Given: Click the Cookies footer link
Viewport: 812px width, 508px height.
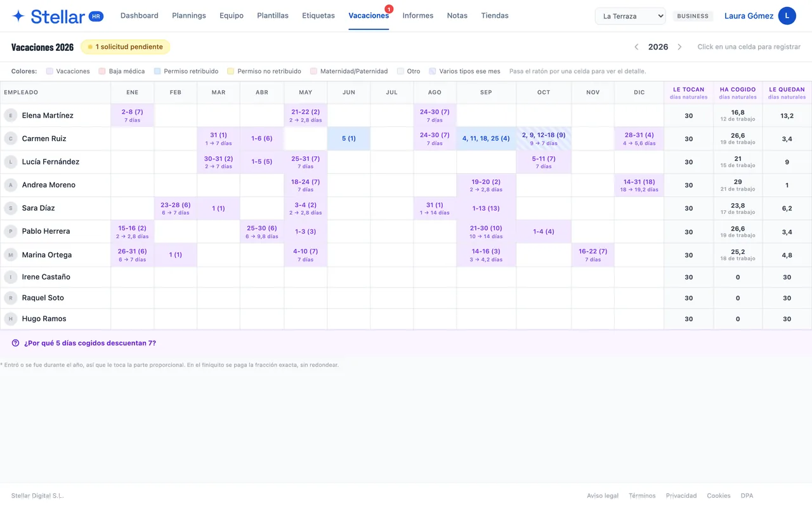Looking at the screenshot, I should [x=719, y=495].
